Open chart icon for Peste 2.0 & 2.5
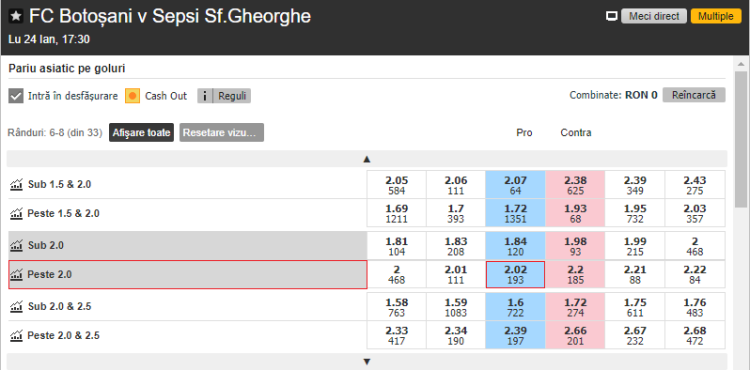Viewport: 750px width, 370px height. (17, 335)
